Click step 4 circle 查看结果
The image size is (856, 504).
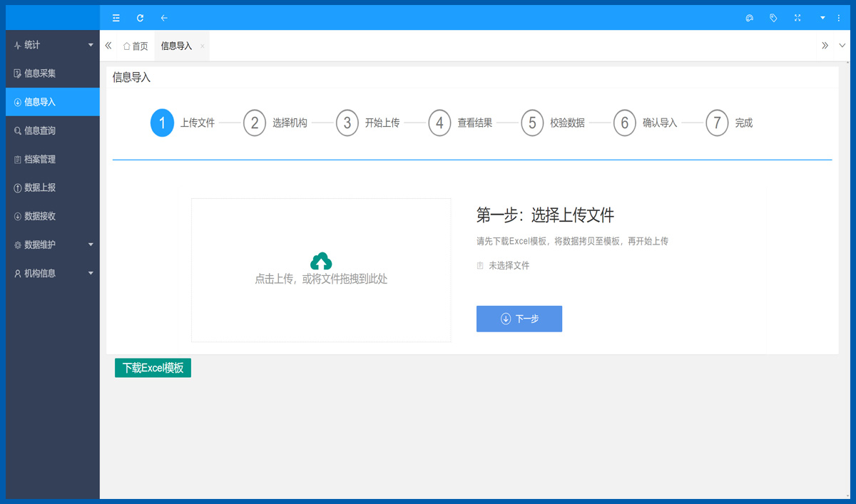point(439,123)
